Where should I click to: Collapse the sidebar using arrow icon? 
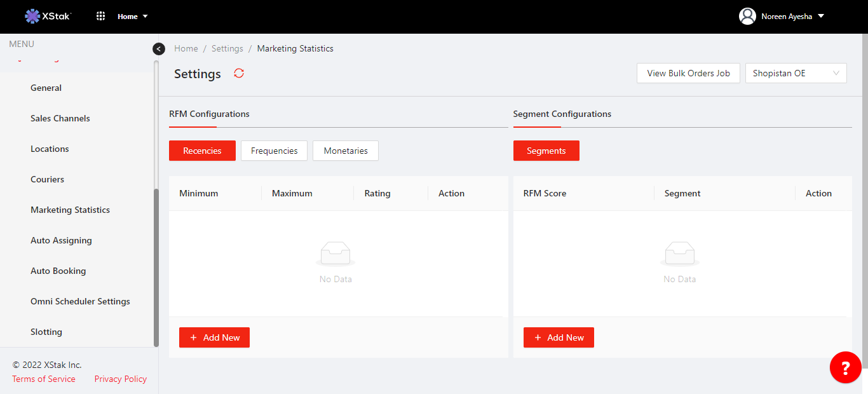(159, 49)
